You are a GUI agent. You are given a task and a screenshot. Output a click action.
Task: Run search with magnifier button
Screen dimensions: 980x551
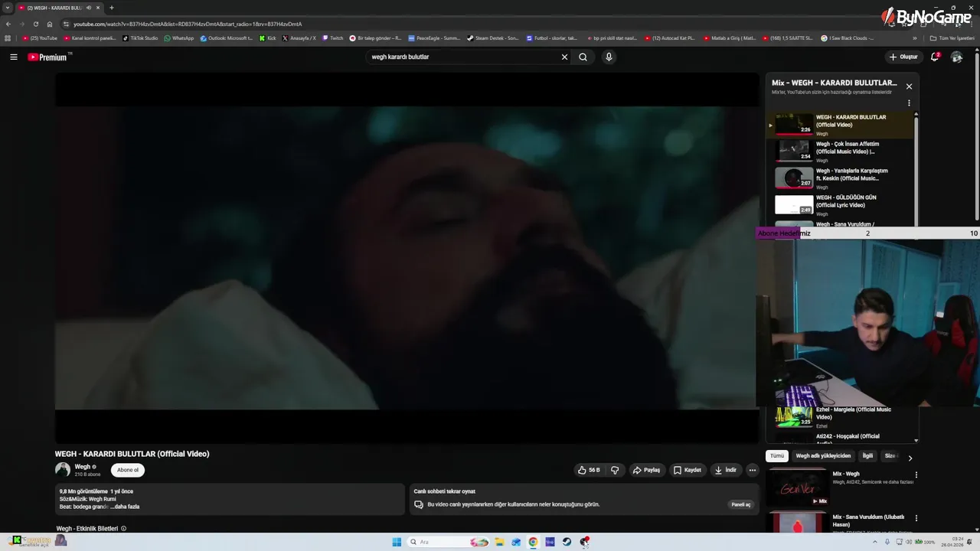click(x=583, y=57)
